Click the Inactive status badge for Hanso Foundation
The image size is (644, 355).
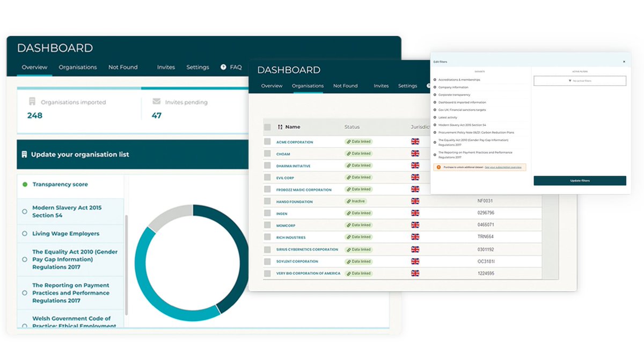355,201
